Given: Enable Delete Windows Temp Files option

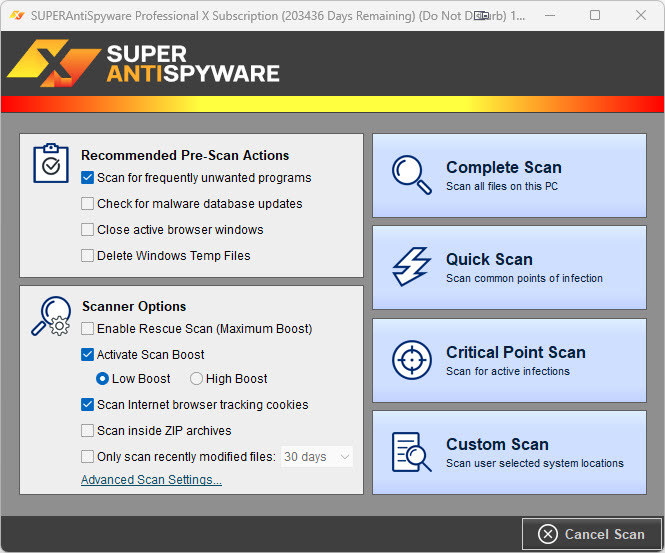Looking at the screenshot, I should tap(88, 256).
